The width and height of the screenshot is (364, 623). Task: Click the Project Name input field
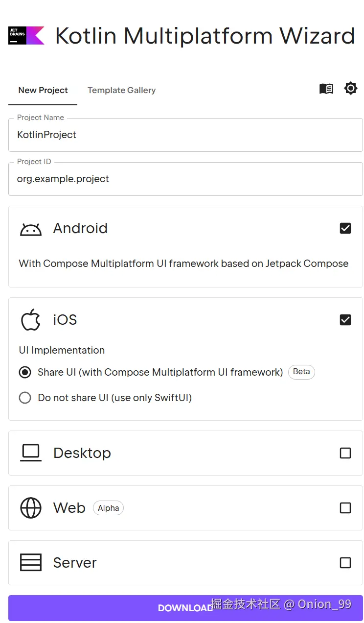point(185,135)
